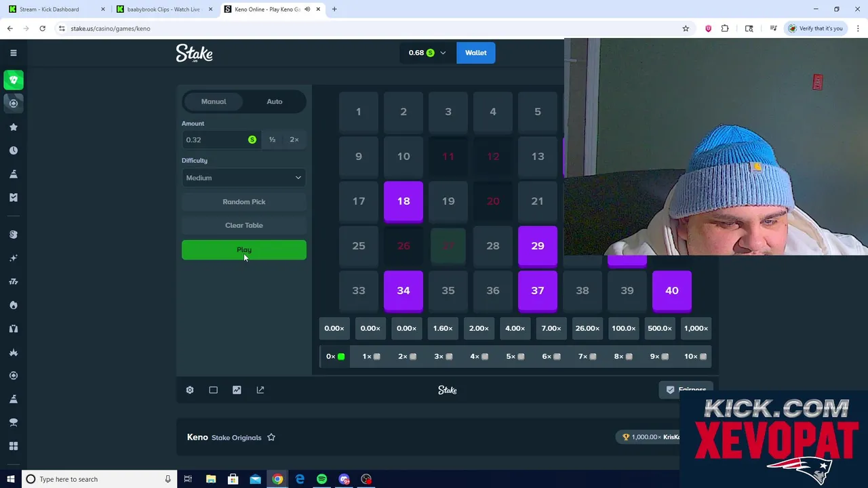868x488 pixels.
Task: Open the sparkle icon in sidebar
Action: [x=13, y=258]
